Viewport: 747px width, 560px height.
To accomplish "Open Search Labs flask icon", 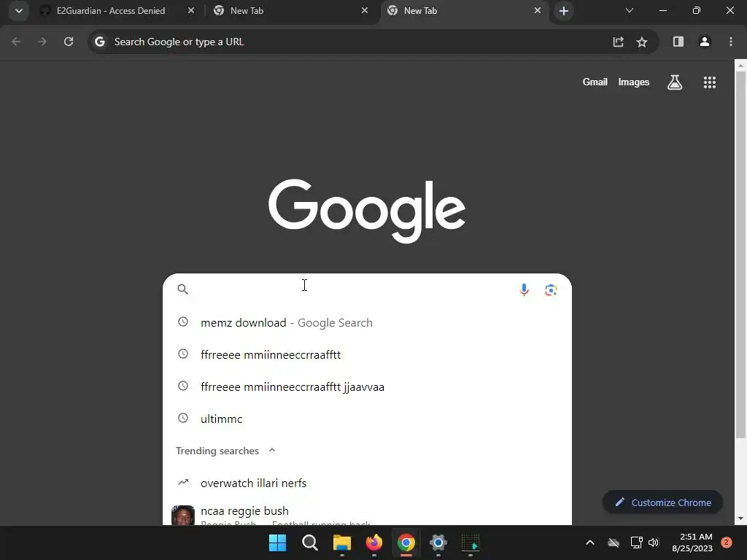I will click(x=675, y=82).
